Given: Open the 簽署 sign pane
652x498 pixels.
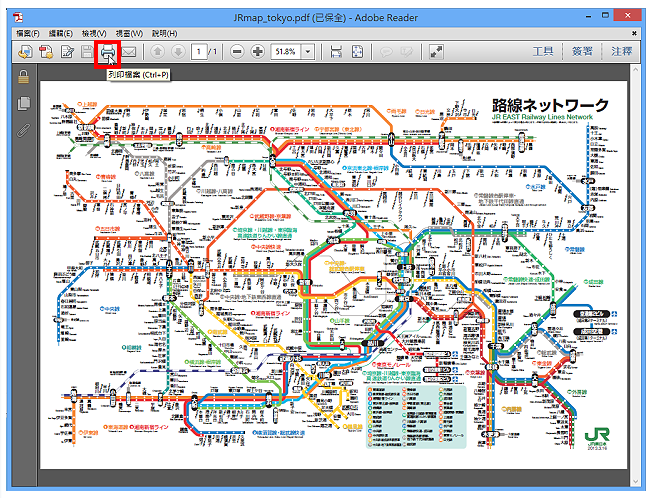Looking at the screenshot, I should pos(582,52).
